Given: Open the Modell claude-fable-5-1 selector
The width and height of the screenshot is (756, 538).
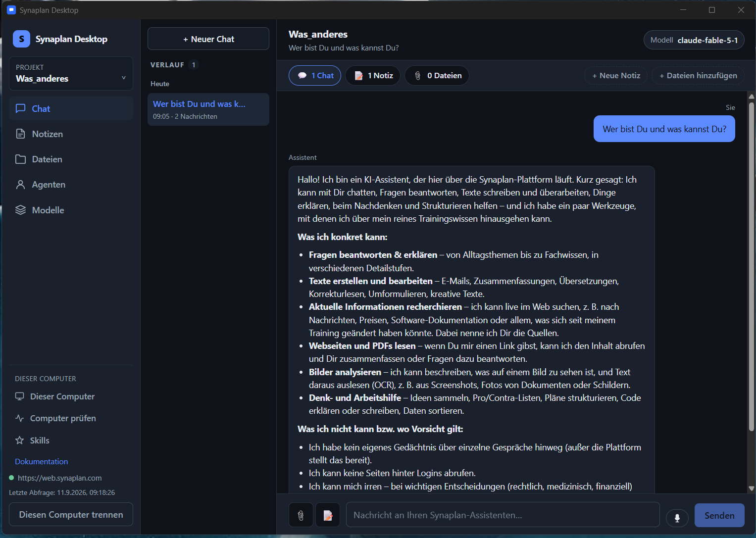Looking at the screenshot, I should pos(694,40).
